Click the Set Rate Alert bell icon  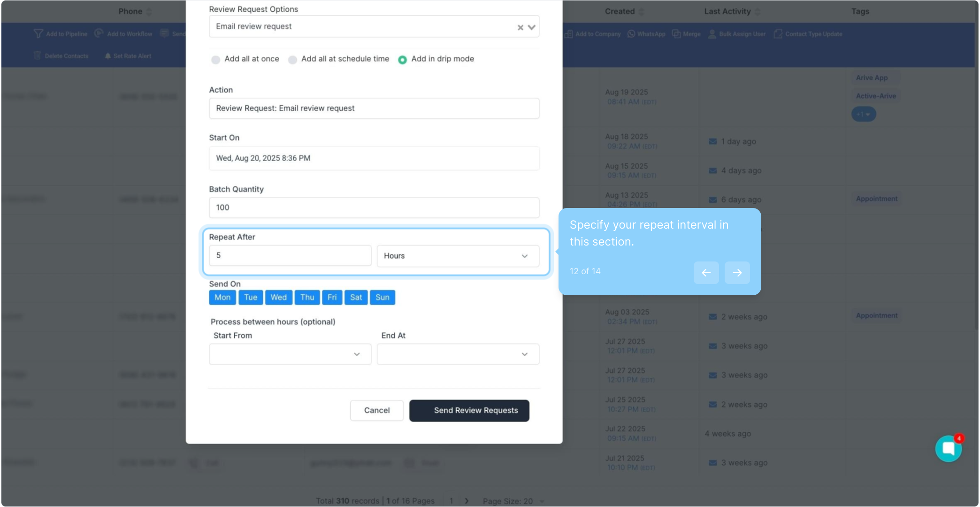pos(108,56)
